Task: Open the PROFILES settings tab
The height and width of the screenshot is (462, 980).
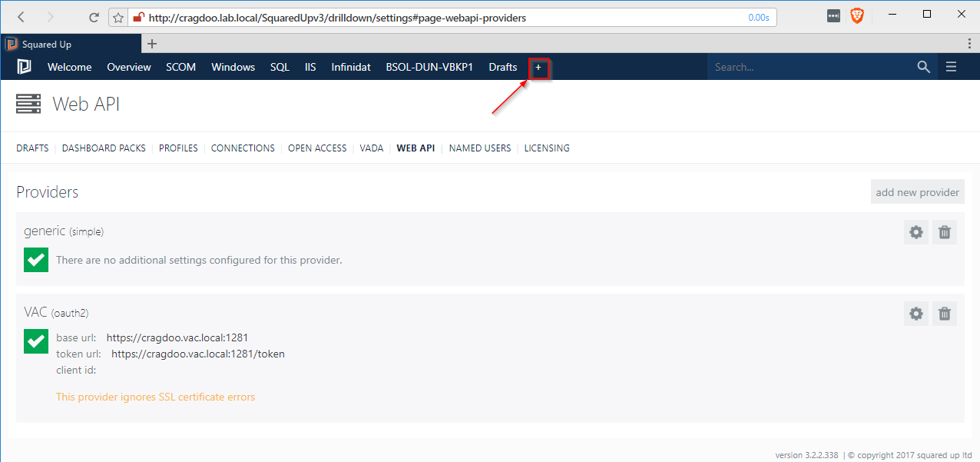Action: click(x=178, y=148)
